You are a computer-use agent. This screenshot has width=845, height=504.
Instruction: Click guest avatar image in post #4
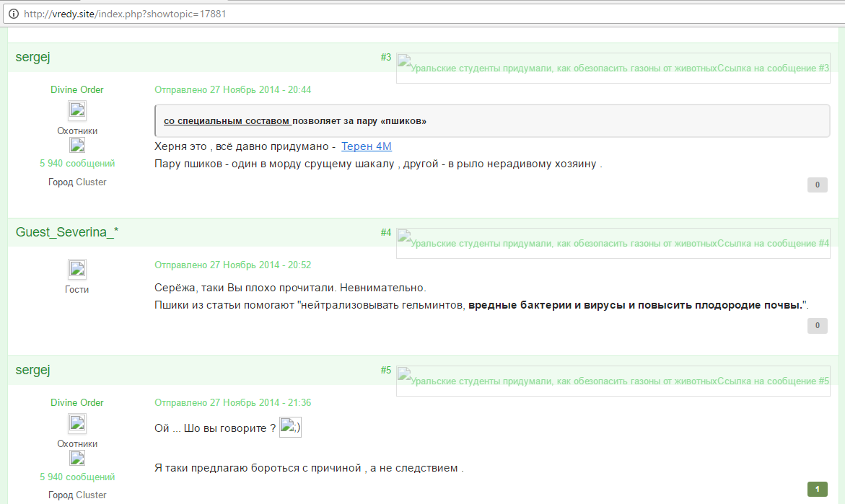coord(77,269)
